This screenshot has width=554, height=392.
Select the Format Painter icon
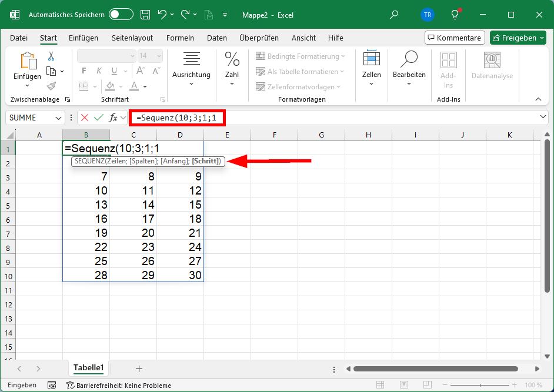51,86
